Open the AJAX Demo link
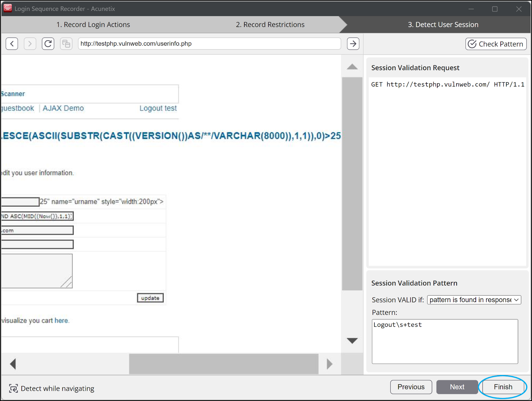Screen dimensions: 532x401 point(63,108)
